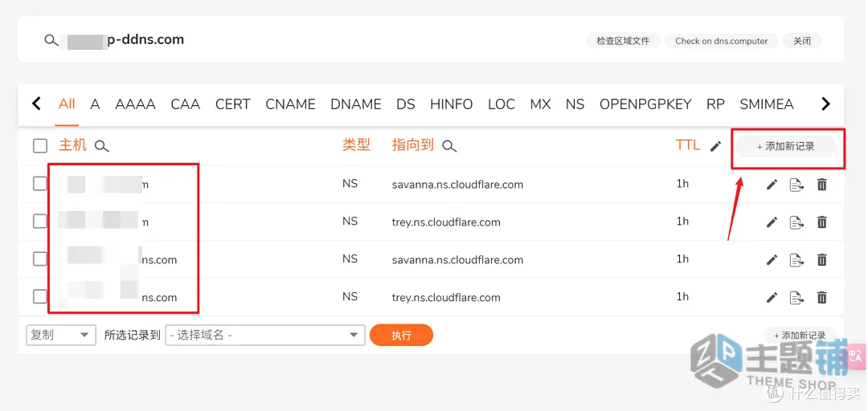Open the CAA tab
868x411 pixels.
tap(186, 104)
